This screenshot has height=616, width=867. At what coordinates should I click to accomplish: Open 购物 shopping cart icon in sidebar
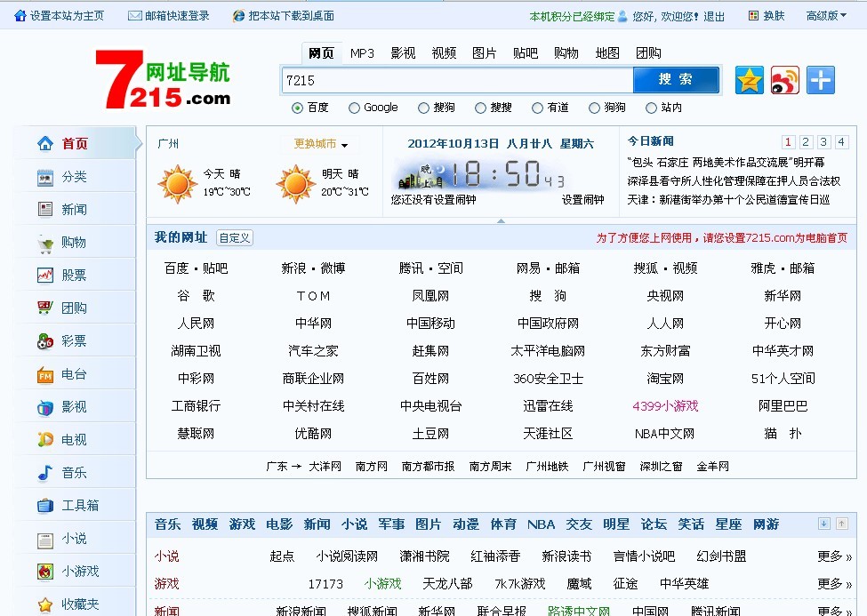pos(45,243)
